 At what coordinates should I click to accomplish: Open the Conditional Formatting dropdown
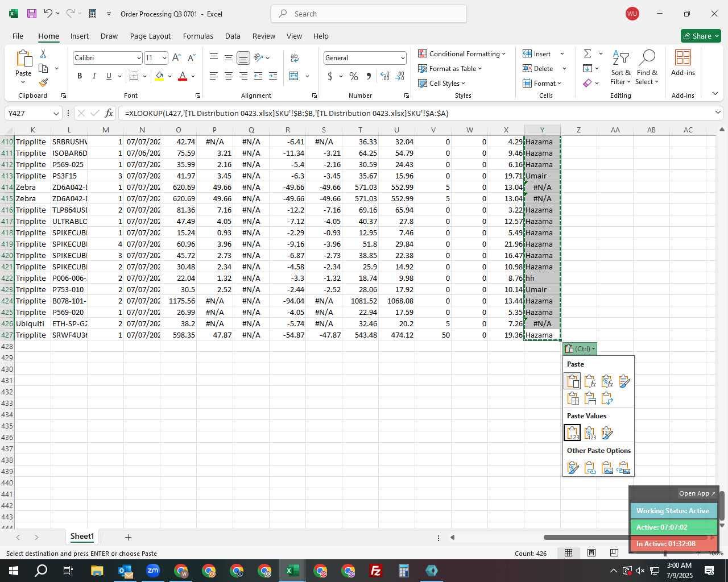pos(462,53)
